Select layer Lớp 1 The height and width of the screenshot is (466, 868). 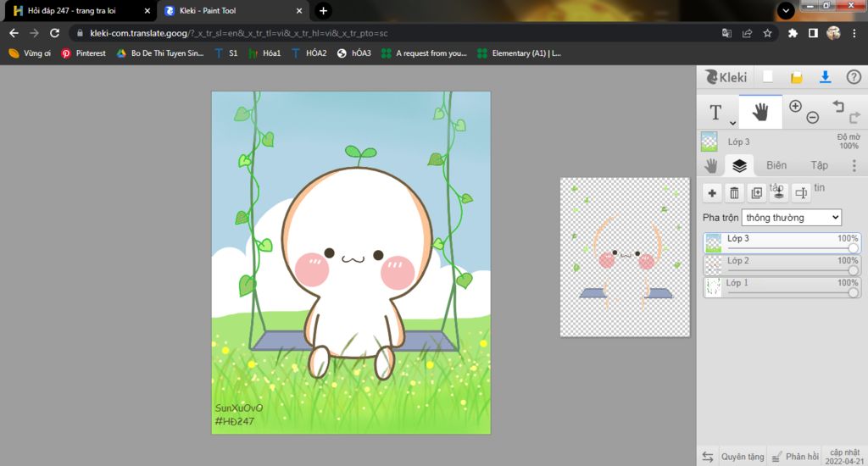(782, 287)
